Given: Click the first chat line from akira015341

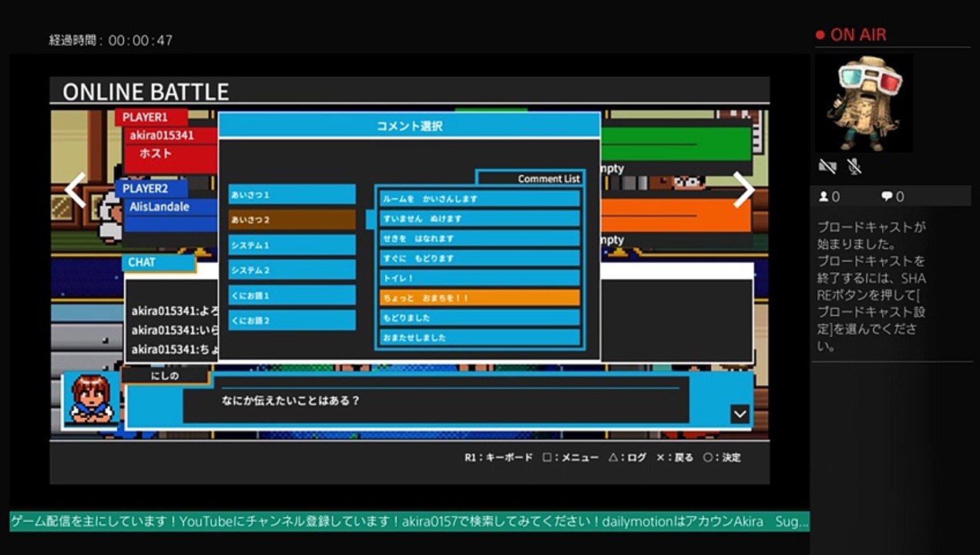Looking at the screenshot, I should point(176,311).
